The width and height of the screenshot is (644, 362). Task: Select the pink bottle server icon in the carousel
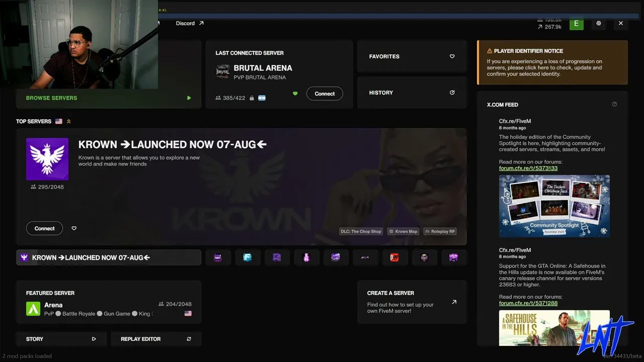tap(306, 257)
